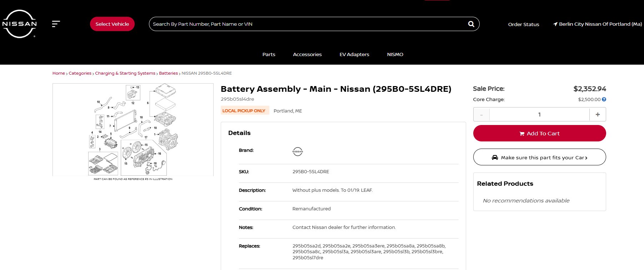This screenshot has height=270, width=644.
Task: Open the Accessories menu
Action: (x=307, y=54)
